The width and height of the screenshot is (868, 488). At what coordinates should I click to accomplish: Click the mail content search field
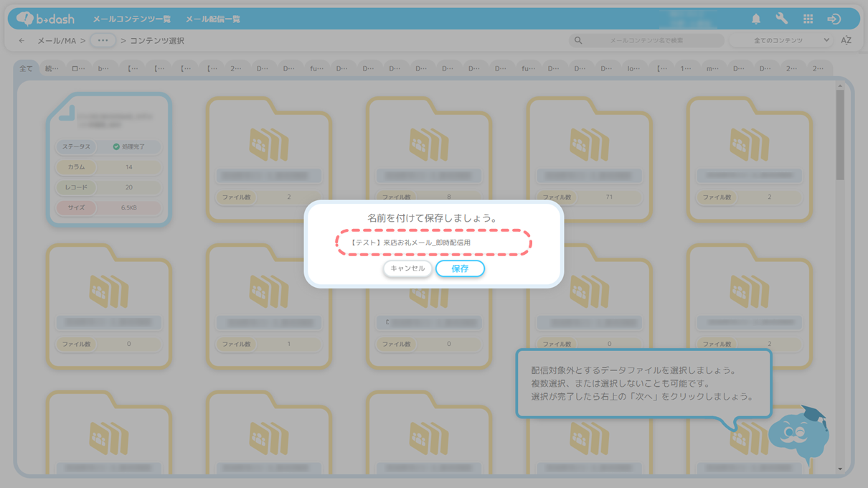[646, 41]
